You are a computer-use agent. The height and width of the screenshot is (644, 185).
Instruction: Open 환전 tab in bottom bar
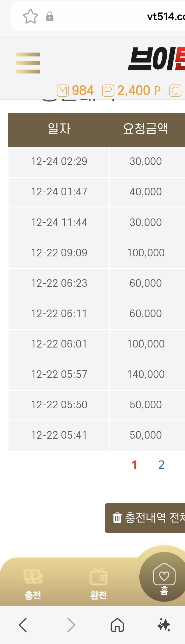click(x=98, y=584)
